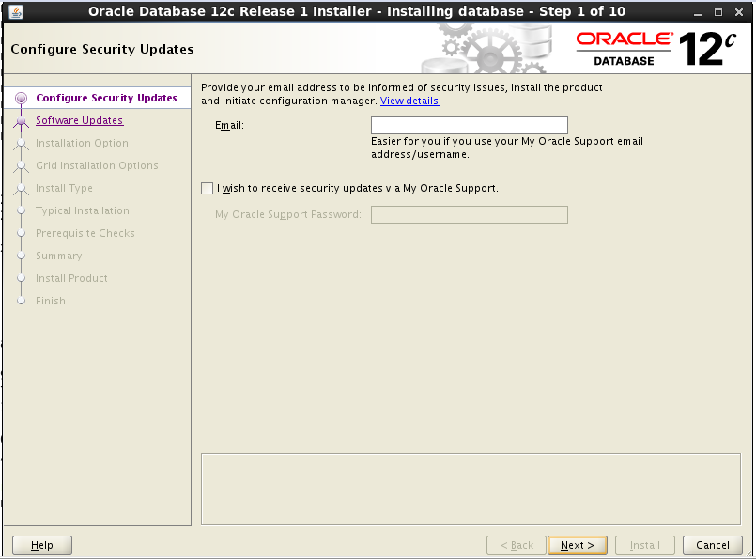Viewport: 756px width, 559px height.
Task: Click the Back button
Action: [517, 546]
